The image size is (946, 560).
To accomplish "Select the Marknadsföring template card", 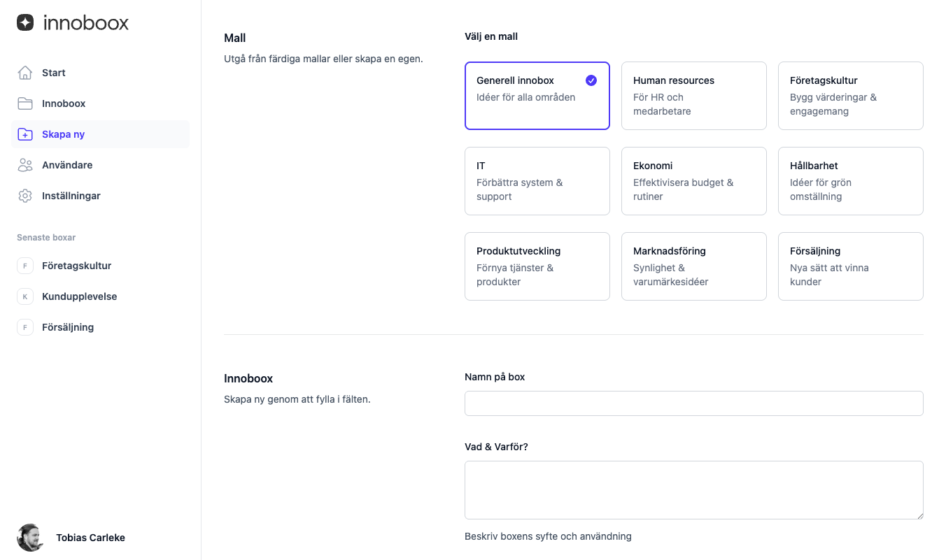I will [693, 266].
